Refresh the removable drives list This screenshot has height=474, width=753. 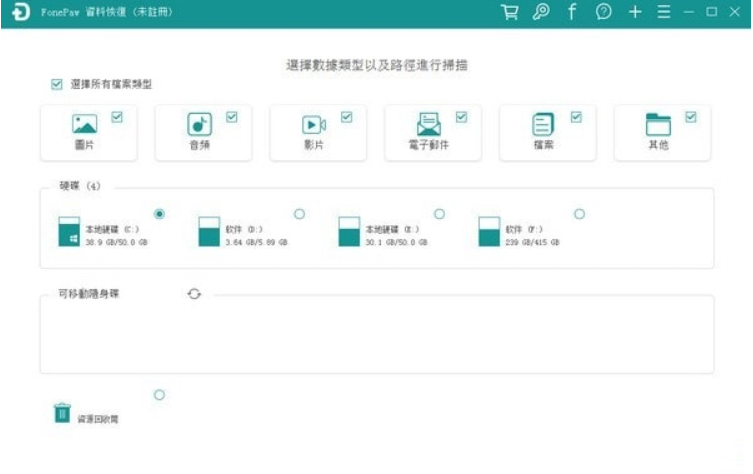pos(194,294)
